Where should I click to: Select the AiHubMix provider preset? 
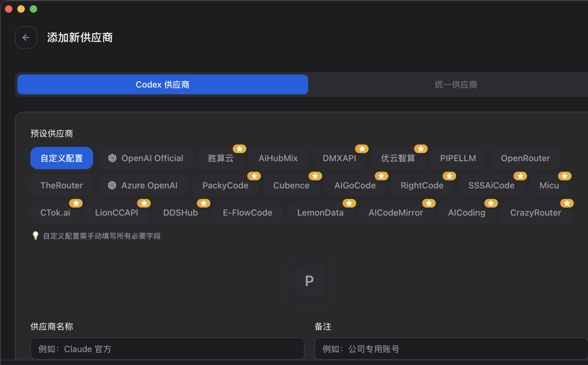click(278, 158)
